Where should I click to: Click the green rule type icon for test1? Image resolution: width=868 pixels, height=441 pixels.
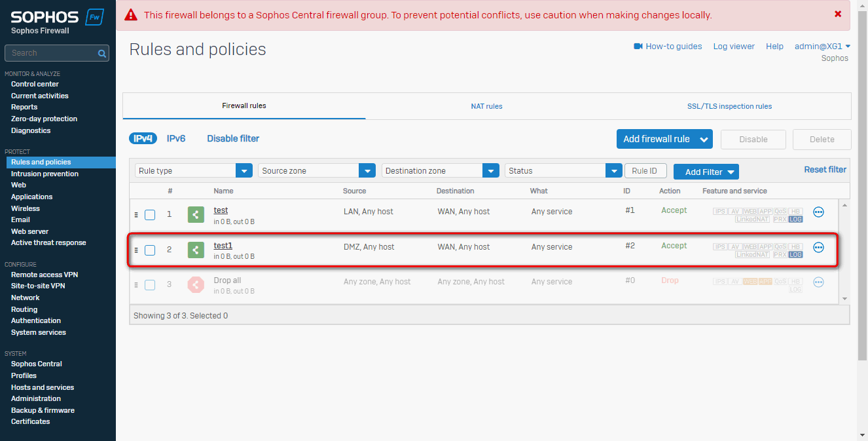(196, 250)
